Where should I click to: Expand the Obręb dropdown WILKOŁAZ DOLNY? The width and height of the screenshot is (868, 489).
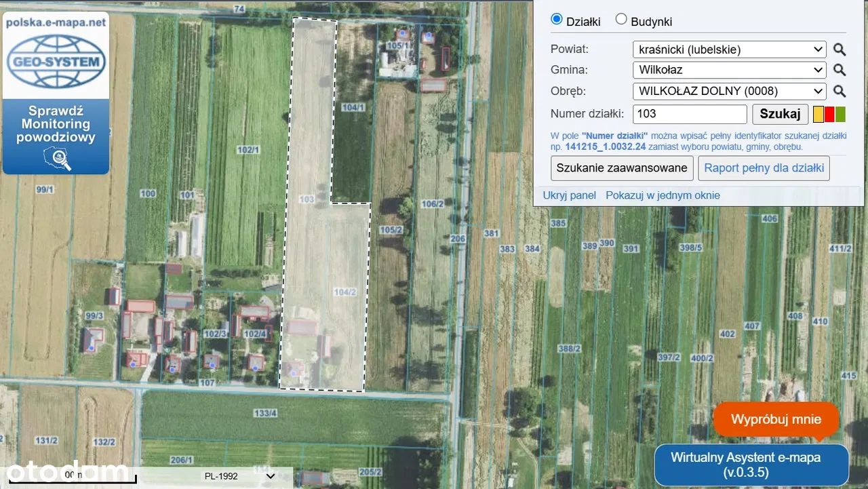tap(729, 91)
